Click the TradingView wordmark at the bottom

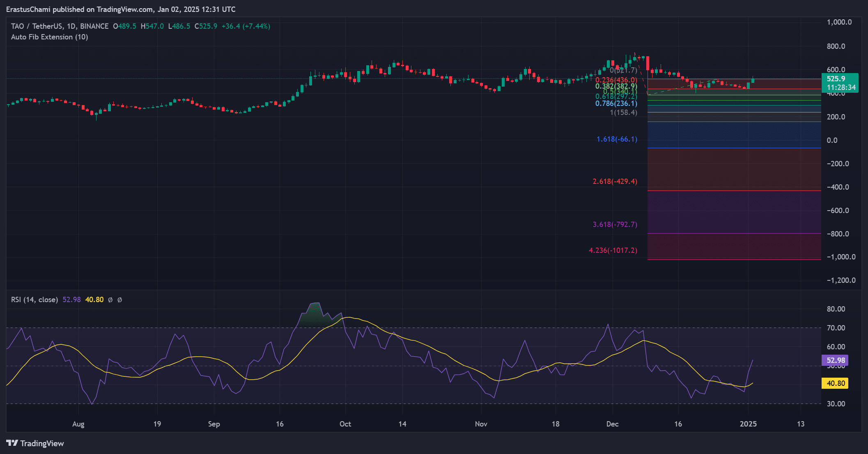42,443
